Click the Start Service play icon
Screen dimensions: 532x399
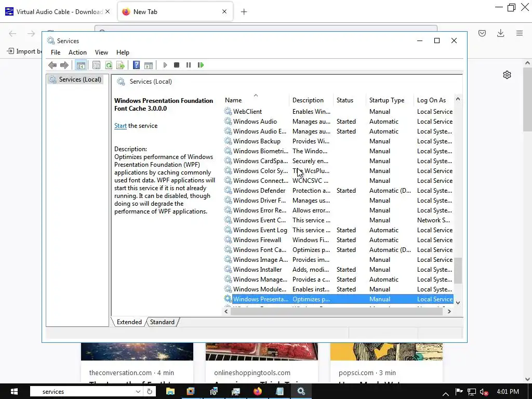coord(165,65)
